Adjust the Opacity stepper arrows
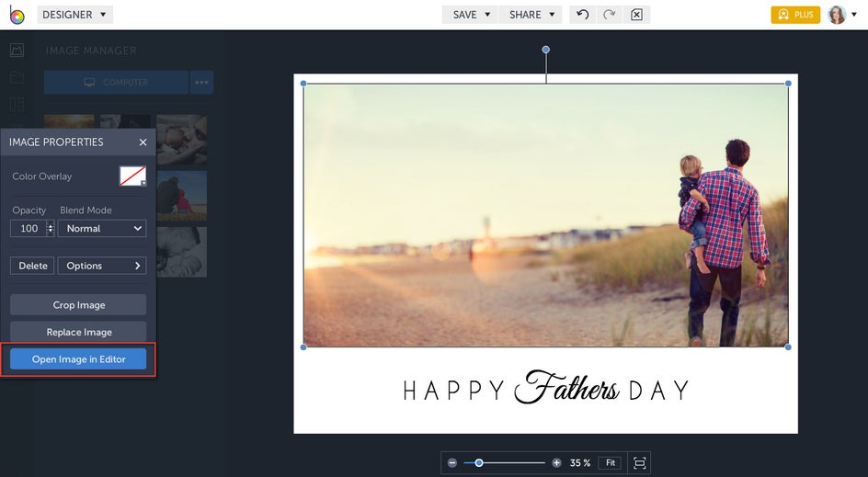Image resolution: width=868 pixels, height=477 pixels. coord(51,228)
